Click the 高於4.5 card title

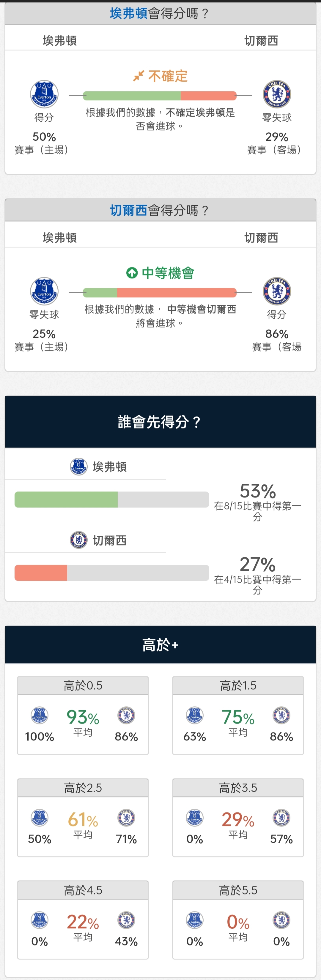click(83, 890)
